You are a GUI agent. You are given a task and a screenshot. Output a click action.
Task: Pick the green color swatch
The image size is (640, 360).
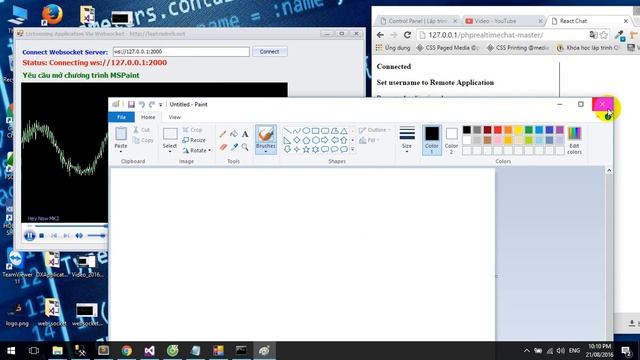coord(529,130)
